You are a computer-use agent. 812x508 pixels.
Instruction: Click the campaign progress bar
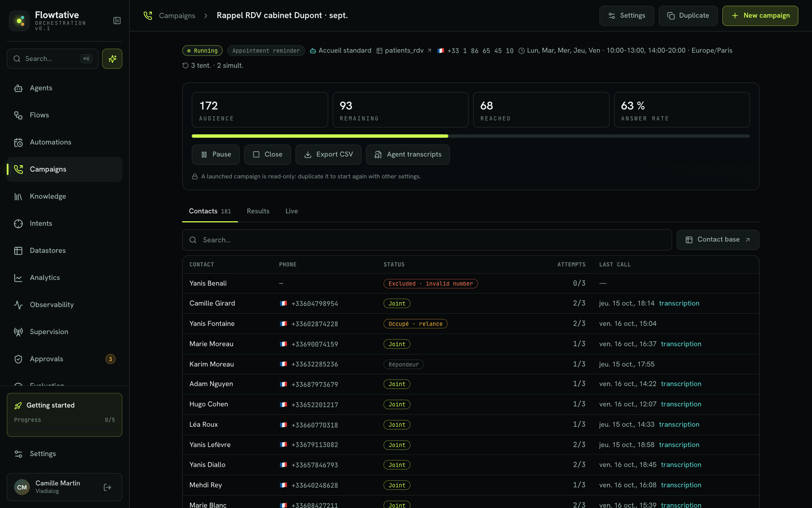tap(470, 136)
